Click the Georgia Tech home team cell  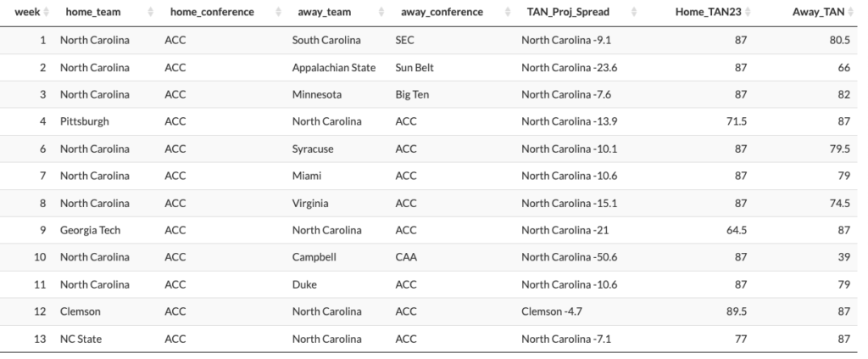[90, 230]
